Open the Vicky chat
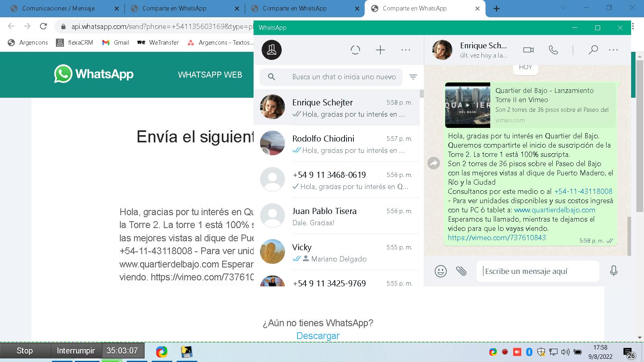Viewport: 644px width, 362px height. pyautogui.click(x=336, y=252)
